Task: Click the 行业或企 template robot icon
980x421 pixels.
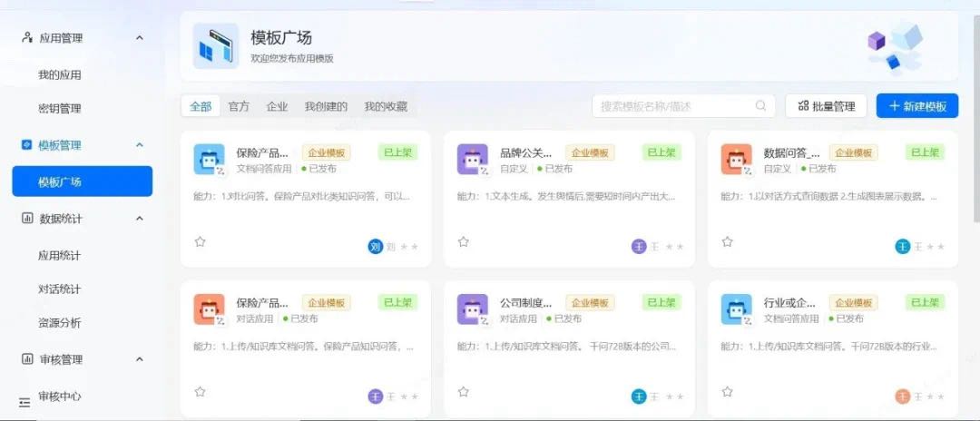Action: 736,309
